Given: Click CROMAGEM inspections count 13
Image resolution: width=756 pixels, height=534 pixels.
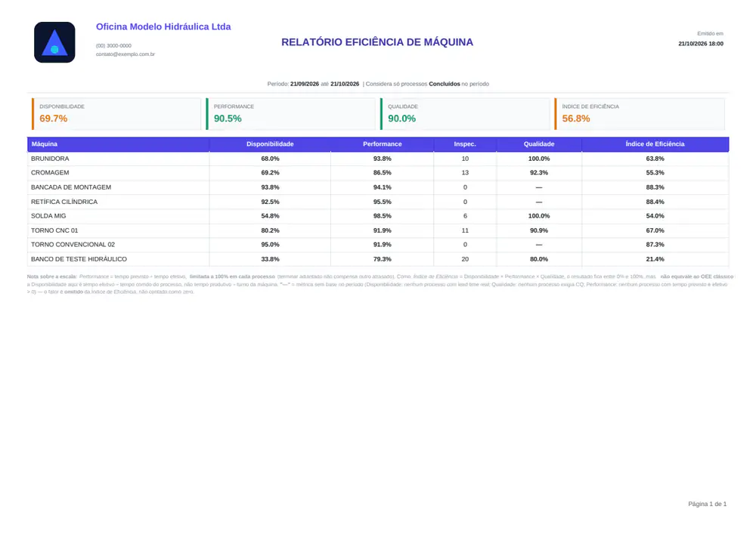Looking at the screenshot, I should click(465, 172).
